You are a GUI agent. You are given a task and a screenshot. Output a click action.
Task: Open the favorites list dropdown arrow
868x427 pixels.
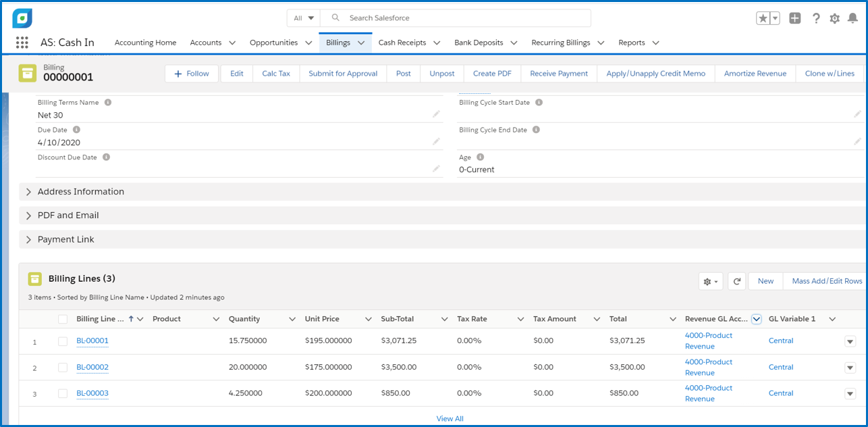(775, 18)
